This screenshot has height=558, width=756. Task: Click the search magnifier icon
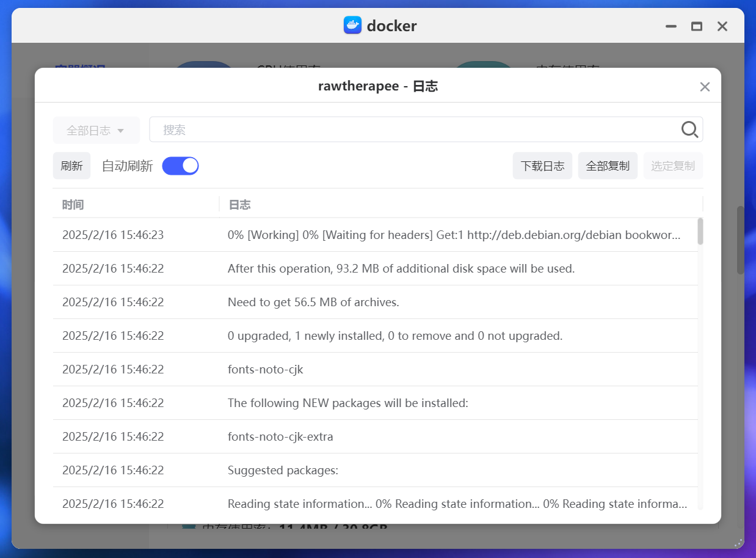(x=689, y=130)
